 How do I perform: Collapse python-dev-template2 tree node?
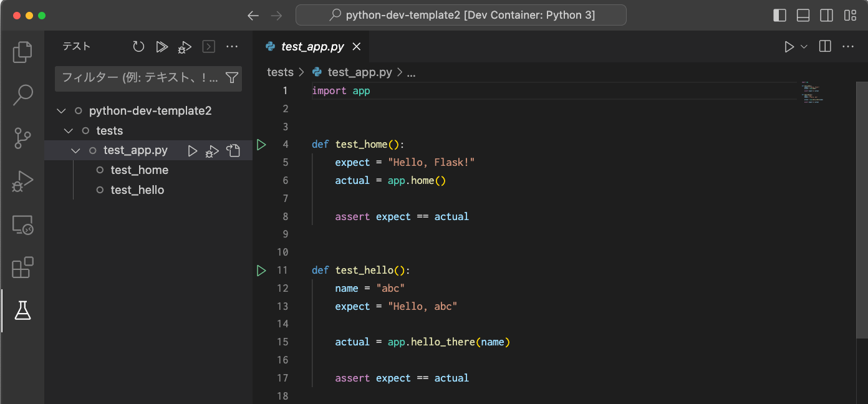pos(61,111)
